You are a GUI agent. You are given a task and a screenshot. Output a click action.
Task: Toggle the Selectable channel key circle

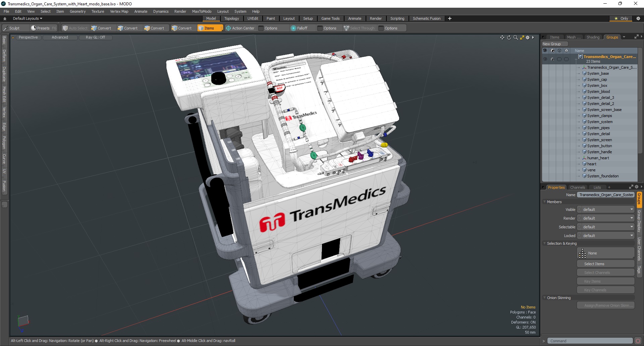pos(579,227)
